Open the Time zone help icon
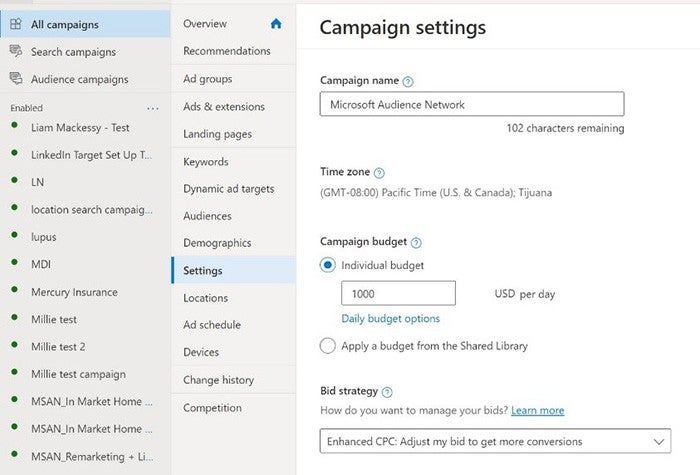Screen dimensions: 700x475 (379, 173)
